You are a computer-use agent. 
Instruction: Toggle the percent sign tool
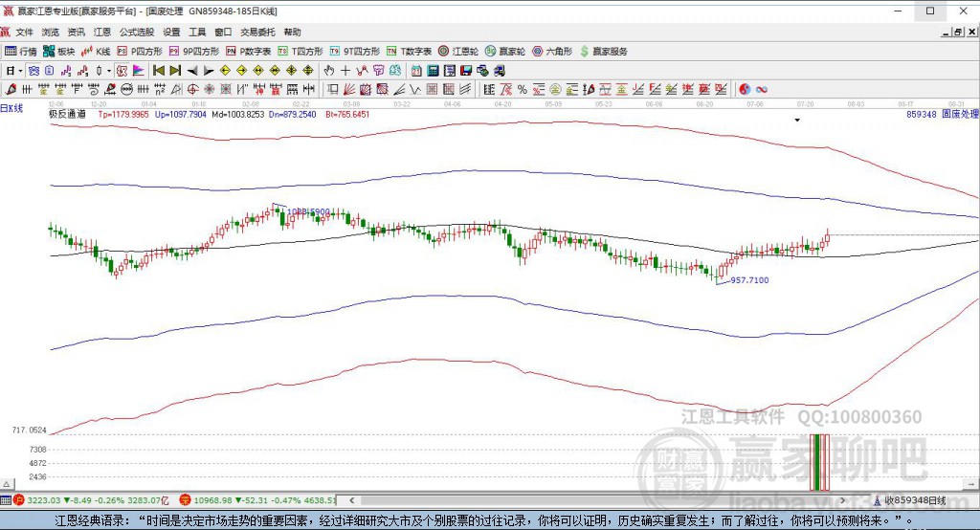point(522,89)
